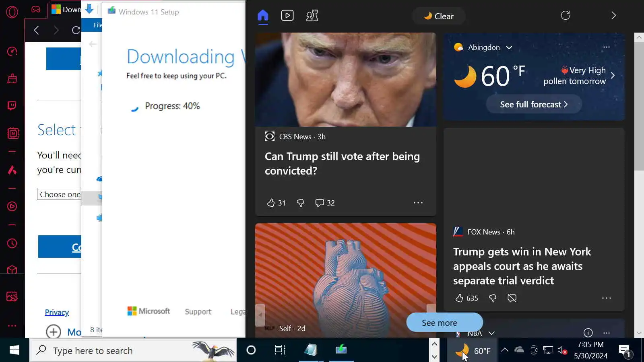Click the Type here to search box
644x362 pixels.
133,350
